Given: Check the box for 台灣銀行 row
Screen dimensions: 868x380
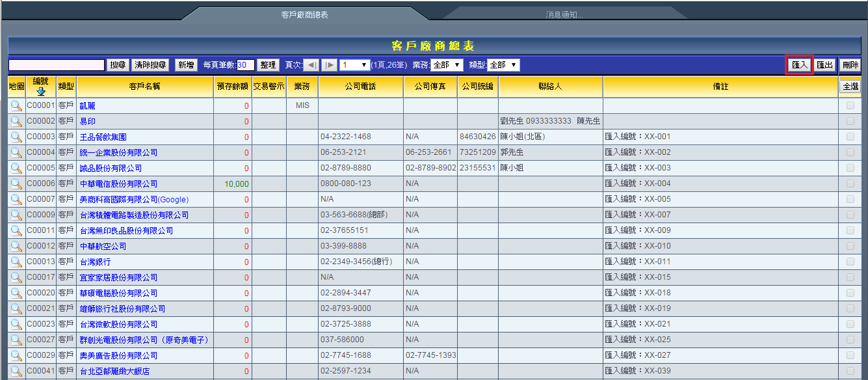Looking at the screenshot, I should pos(850,262).
